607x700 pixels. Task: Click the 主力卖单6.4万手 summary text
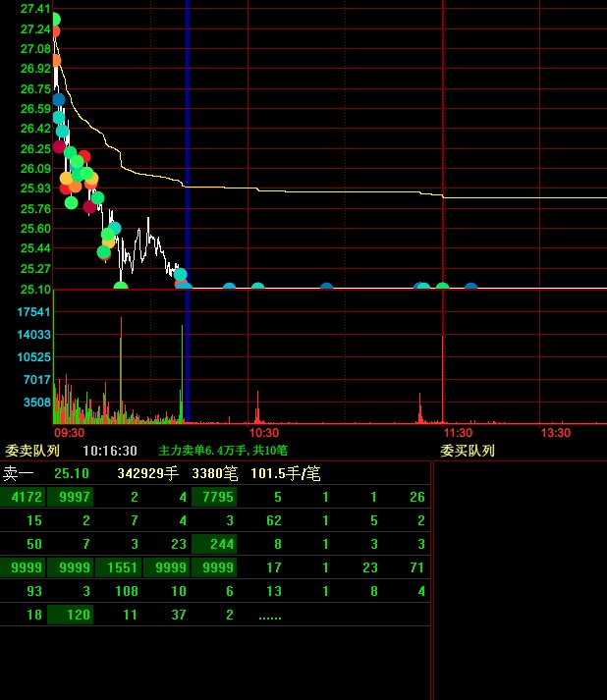pos(223,451)
